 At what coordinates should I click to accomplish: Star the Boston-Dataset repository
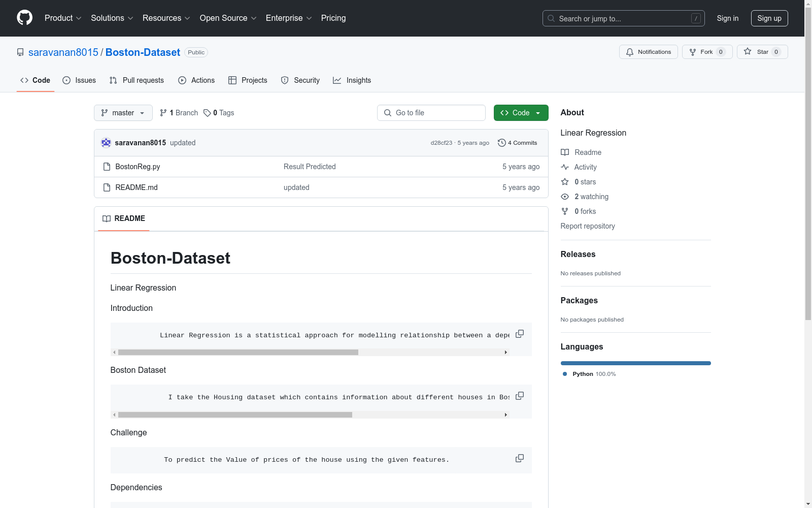(762, 52)
